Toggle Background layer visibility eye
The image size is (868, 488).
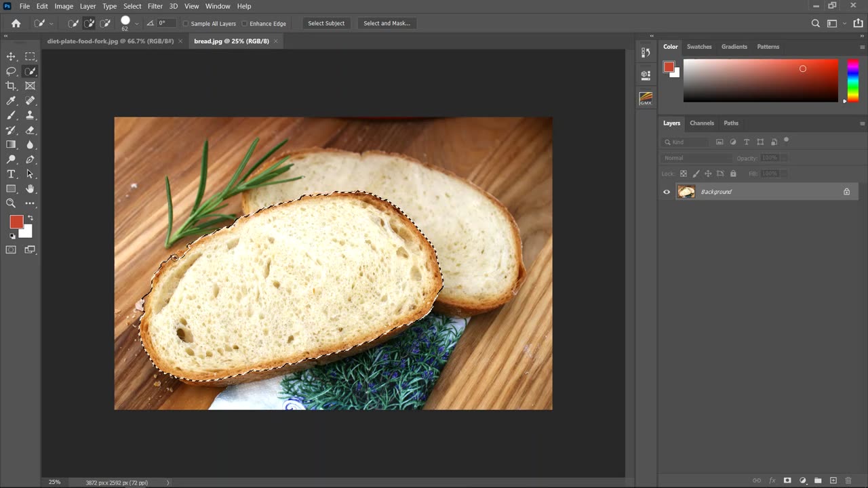coord(667,192)
